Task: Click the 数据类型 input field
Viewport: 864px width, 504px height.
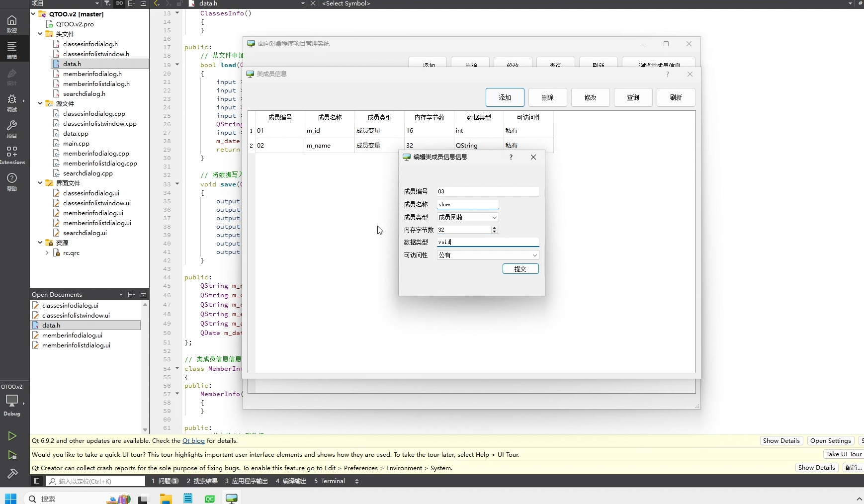Action: [488, 242]
